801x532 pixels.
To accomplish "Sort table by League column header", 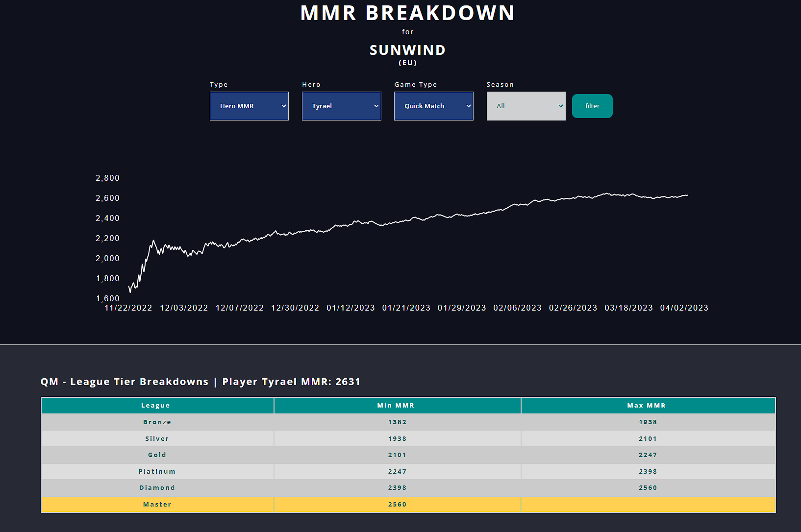I will click(156, 406).
